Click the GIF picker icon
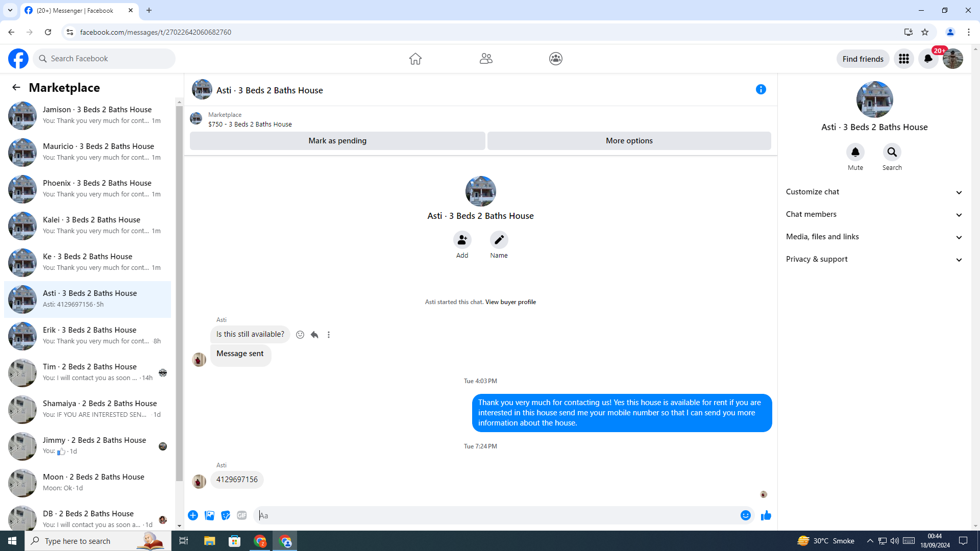This screenshot has width=980, height=551. [x=242, y=516]
